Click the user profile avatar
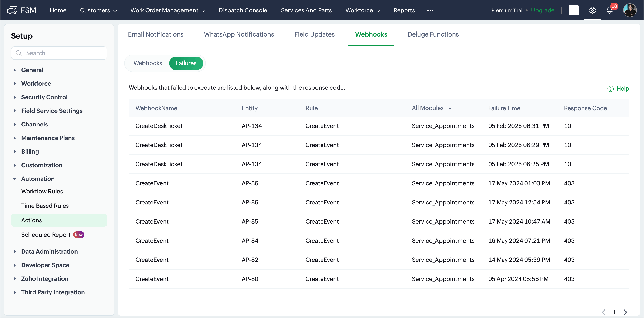This screenshot has width=644, height=318. pos(630,10)
